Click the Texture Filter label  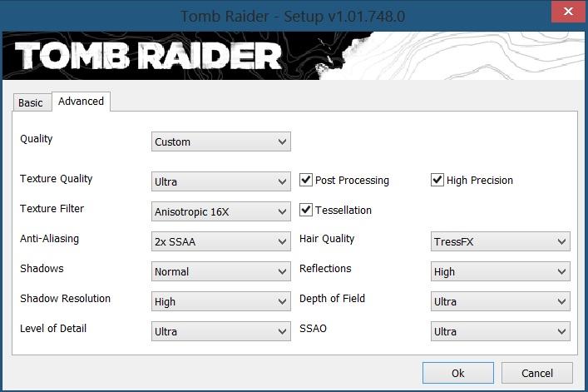point(52,209)
